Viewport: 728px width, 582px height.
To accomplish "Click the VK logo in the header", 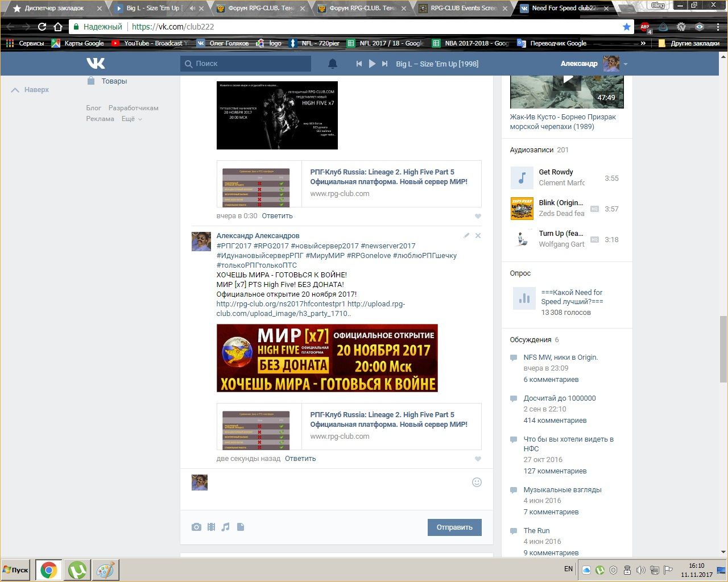I will (x=96, y=63).
